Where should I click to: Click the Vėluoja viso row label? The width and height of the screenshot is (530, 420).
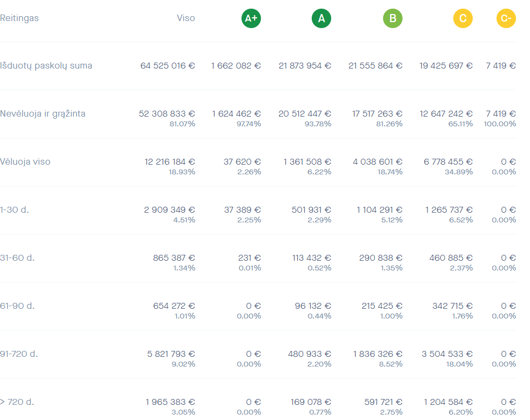pos(25,162)
